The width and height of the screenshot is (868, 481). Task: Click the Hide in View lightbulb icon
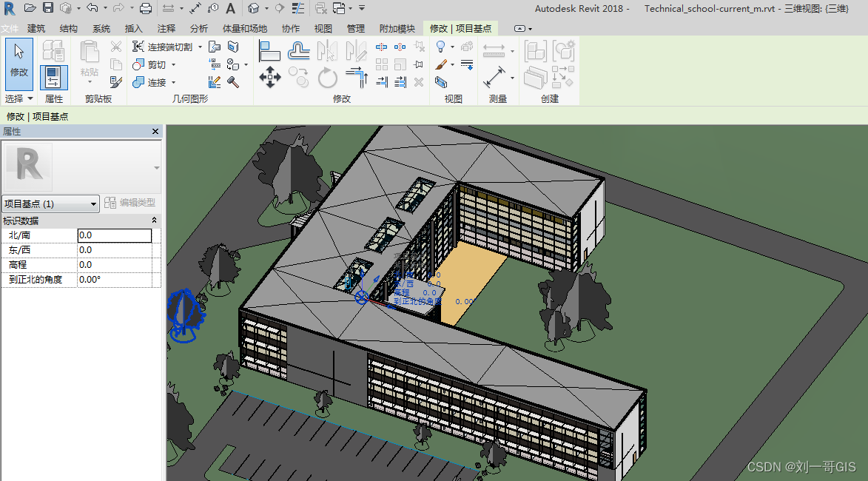tap(440, 47)
